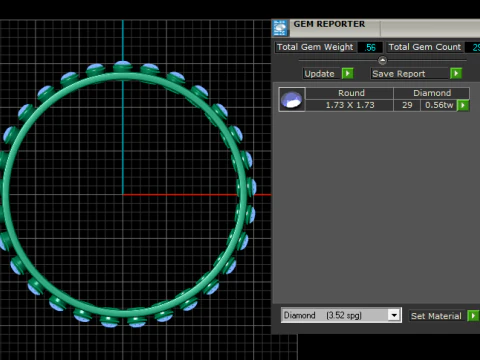Viewport: 480px width, 360px height.
Task: Click the Total Gem Weight .56 value field
Action: (370, 47)
